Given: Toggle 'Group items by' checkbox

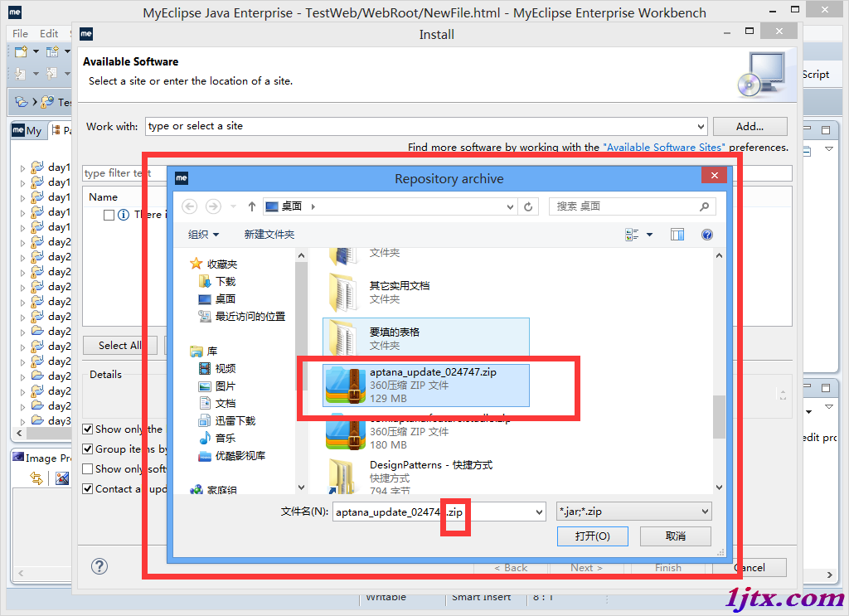Looking at the screenshot, I should point(87,449).
